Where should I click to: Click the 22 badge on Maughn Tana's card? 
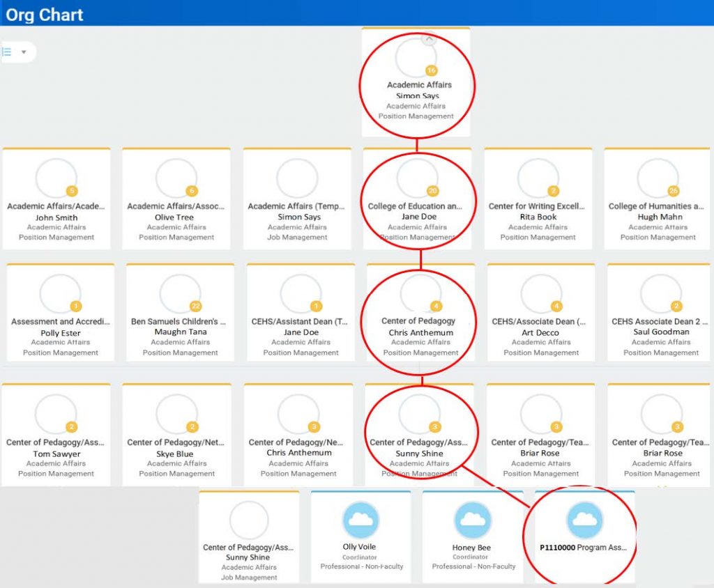196,307
